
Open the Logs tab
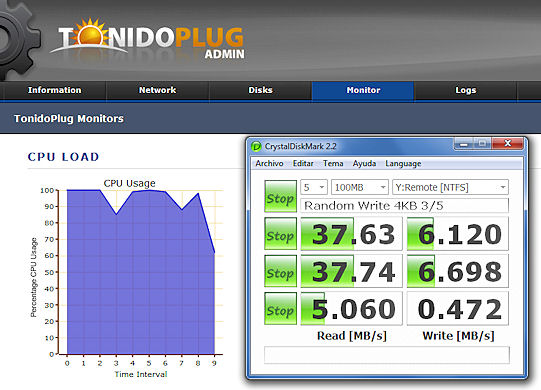tap(465, 90)
